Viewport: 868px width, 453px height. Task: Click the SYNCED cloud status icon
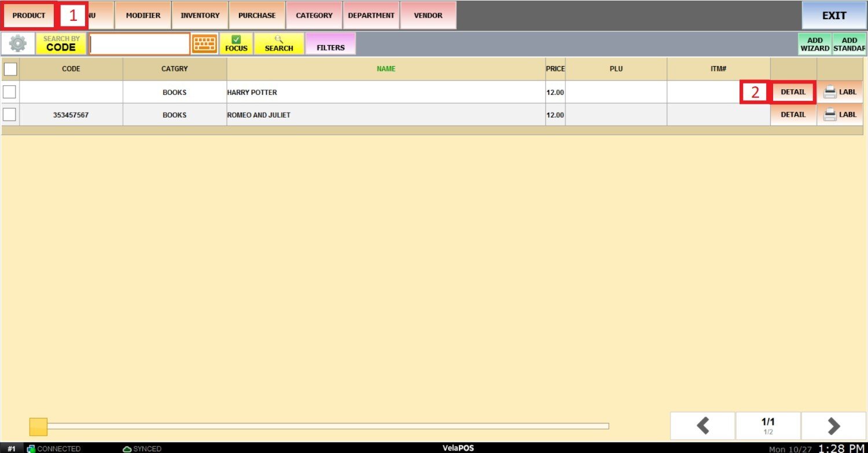pyautogui.click(x=127, y=449)
